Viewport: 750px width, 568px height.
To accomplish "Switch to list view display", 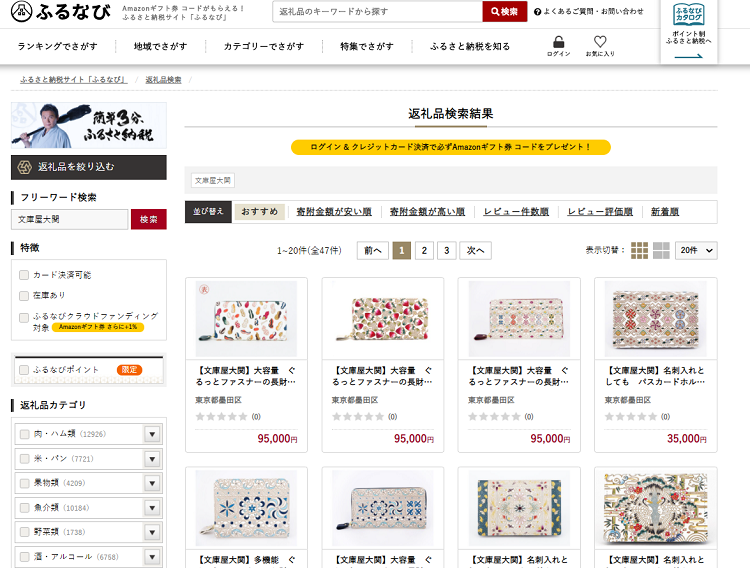I will click(661, 250).
